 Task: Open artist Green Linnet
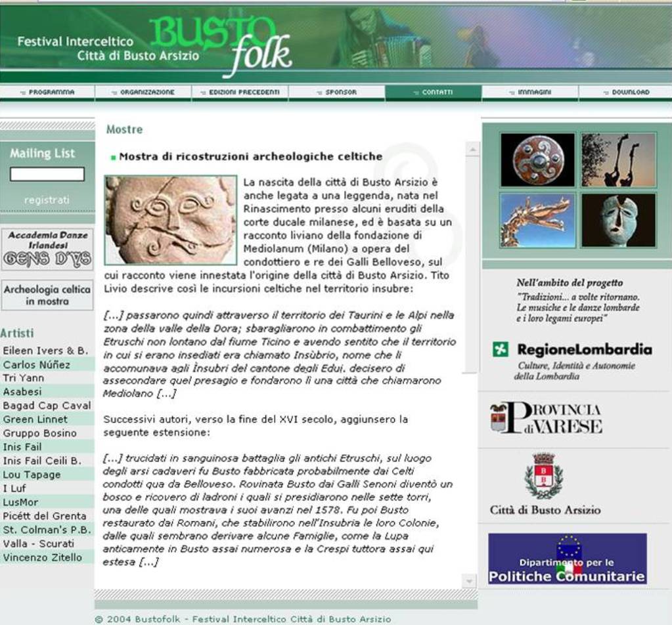(x=35, y=420)
